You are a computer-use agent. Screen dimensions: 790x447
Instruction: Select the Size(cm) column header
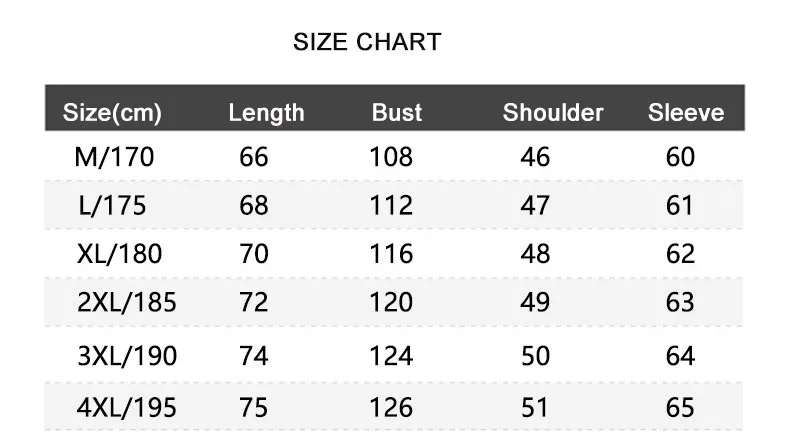point(112,112)
